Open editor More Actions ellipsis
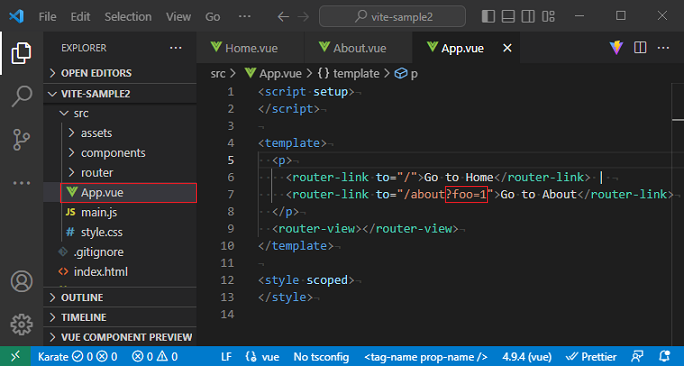684x366 pixels. [663, 48]
